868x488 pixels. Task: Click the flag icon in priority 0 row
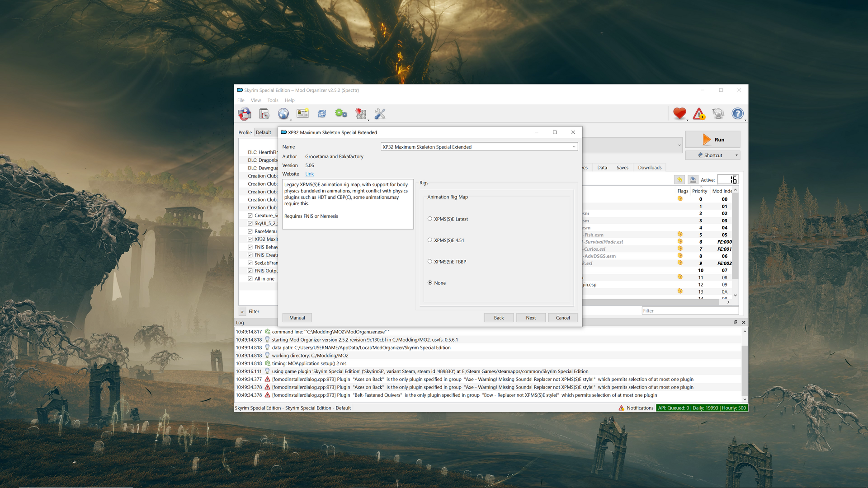click(680, 198)
